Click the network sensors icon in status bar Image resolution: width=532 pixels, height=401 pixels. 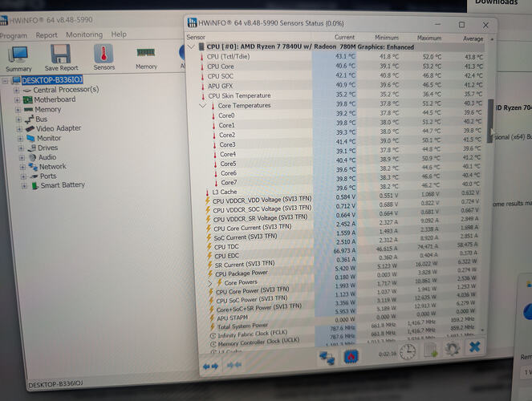[x=327, y=358]
